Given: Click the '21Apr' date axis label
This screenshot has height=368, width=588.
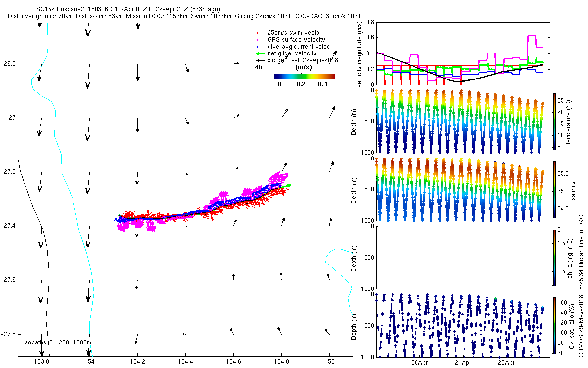Looking at the screenshot, I should click(x=463, y=363).
